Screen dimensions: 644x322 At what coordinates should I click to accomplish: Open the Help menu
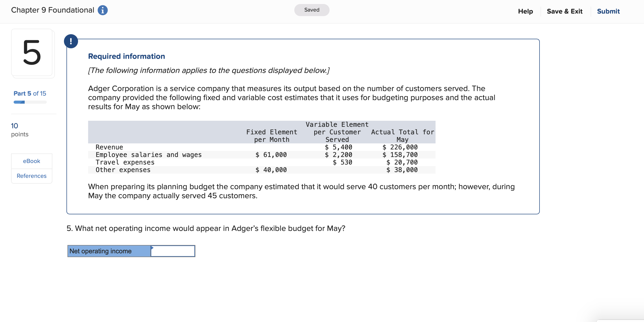525,11
